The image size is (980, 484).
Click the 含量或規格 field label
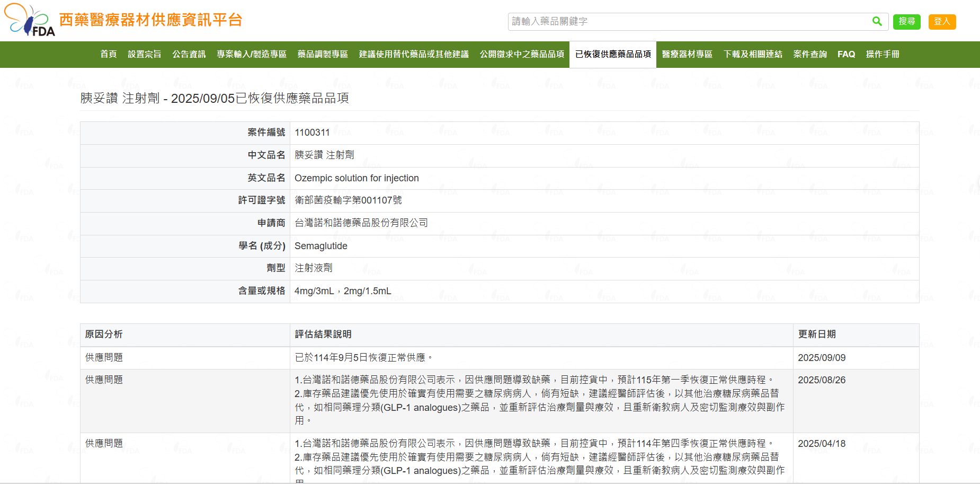click(x=262, y=291)
